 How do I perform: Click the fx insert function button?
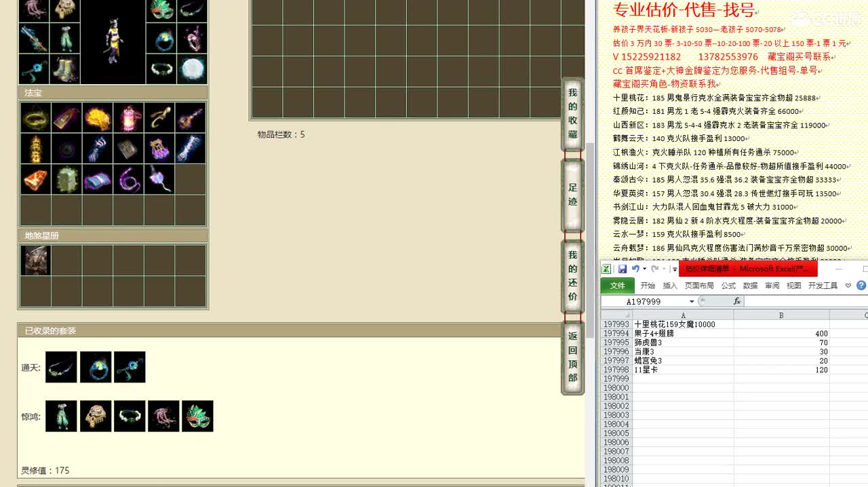[x=737, y=301]
